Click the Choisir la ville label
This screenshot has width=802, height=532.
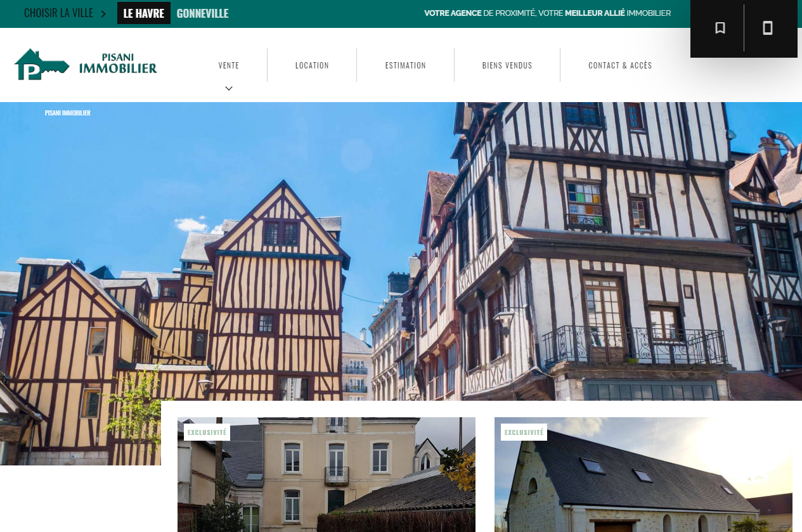pos(58,13)
